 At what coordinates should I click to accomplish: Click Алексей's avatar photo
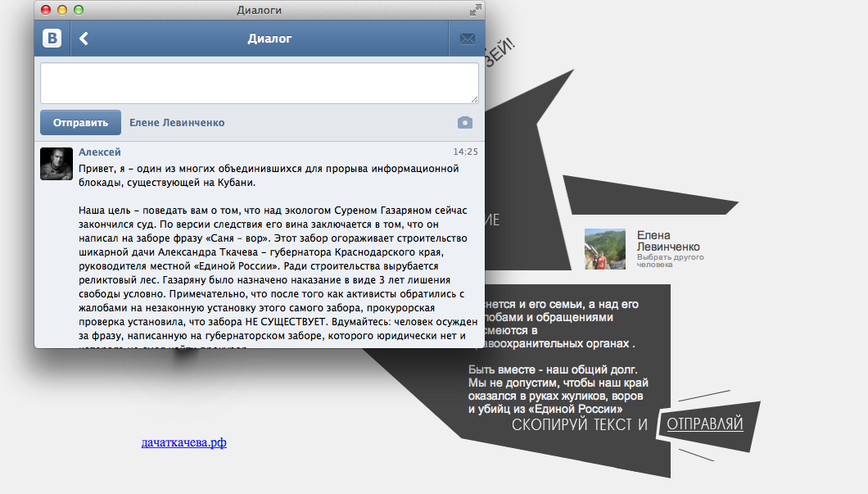(x=57, y=163)
